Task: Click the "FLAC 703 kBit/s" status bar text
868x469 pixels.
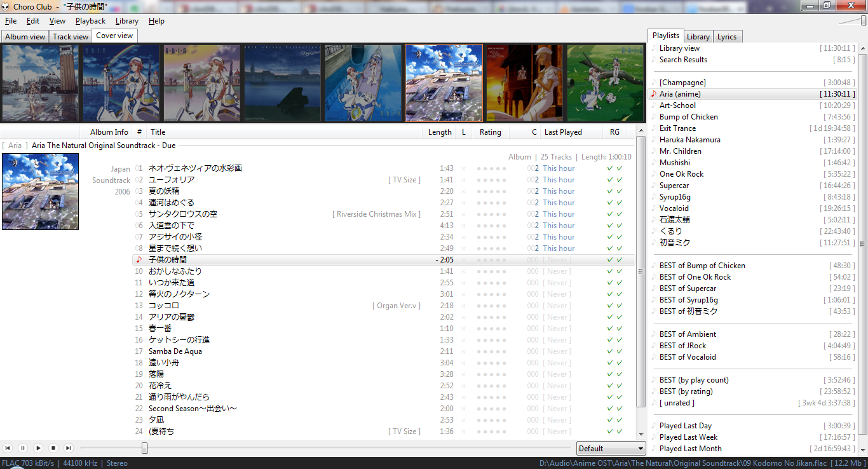Action: (28, 463)
